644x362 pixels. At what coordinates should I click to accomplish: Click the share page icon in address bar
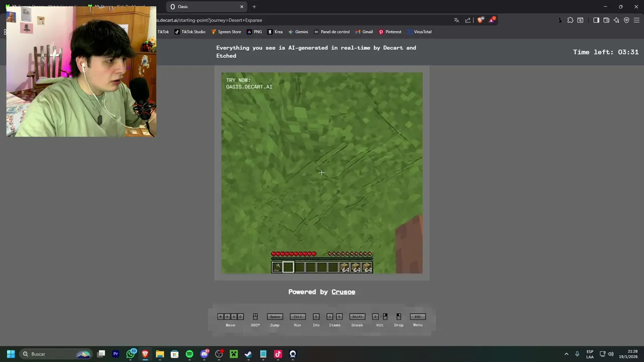coord(468,20)
